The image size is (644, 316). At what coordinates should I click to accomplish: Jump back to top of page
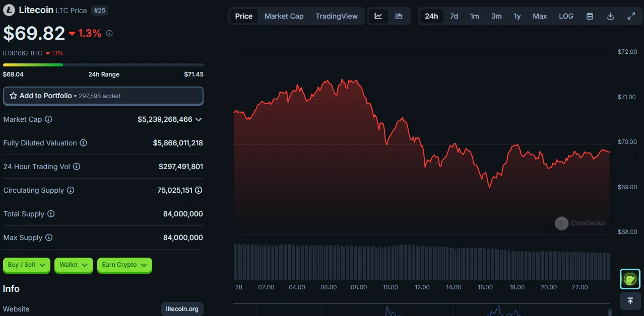630,301
